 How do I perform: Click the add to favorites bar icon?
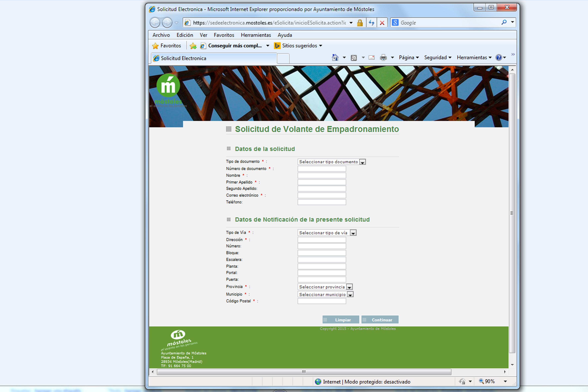[193, 46]
